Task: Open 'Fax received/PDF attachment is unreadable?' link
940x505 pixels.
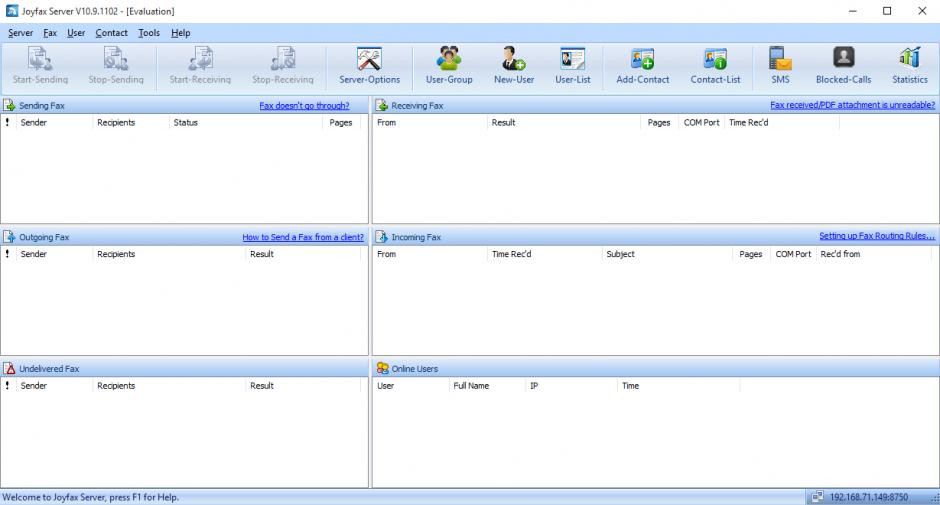Action: pos(852,105)
